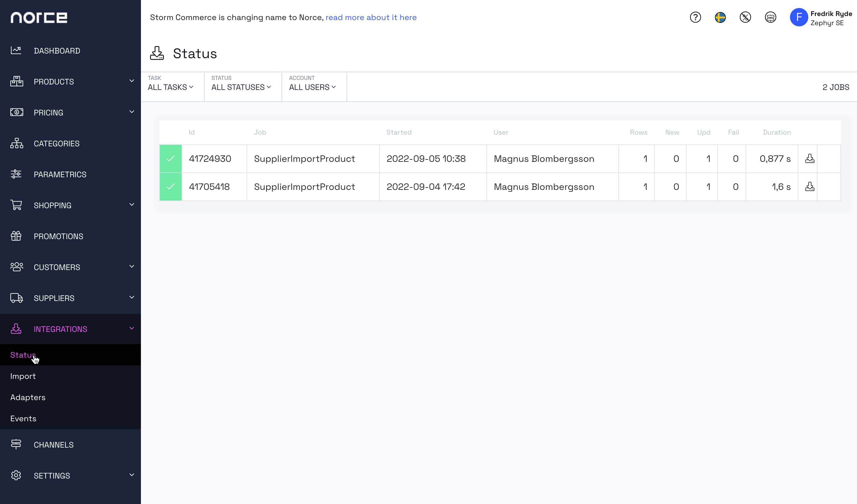Click the Status page heading icon
This screenshot has height=504, width=857.
157,53
